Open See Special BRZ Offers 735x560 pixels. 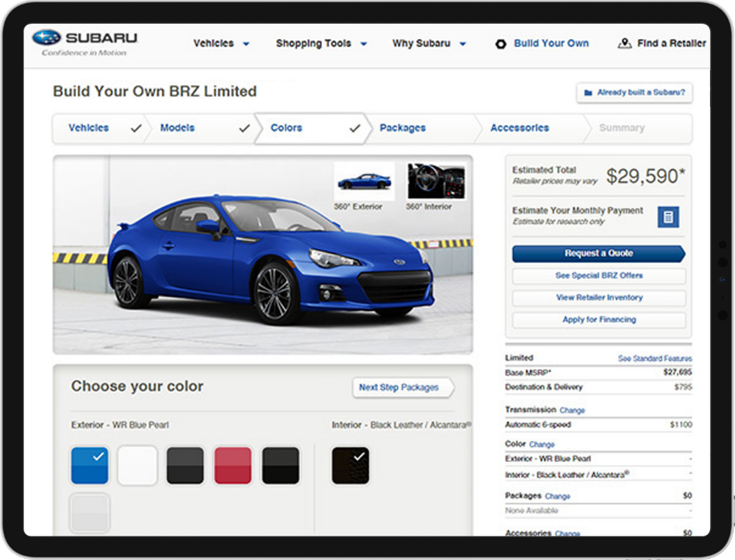[x=599, y=275]
